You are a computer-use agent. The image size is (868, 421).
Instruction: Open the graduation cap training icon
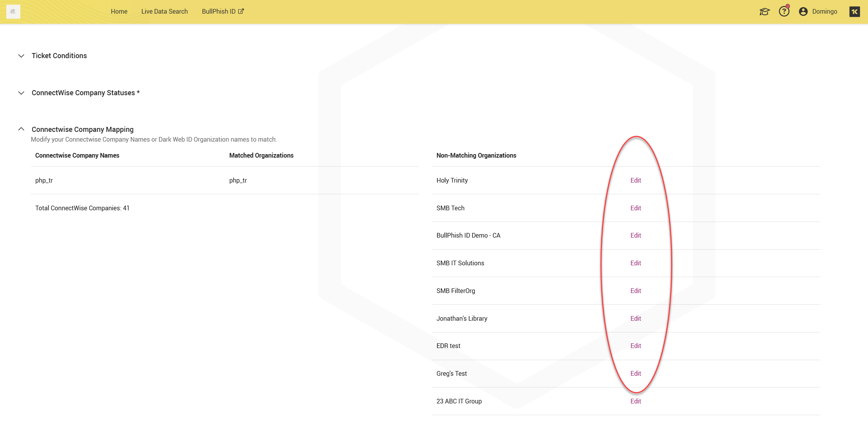pyautogui.click(x=764, y=12)
